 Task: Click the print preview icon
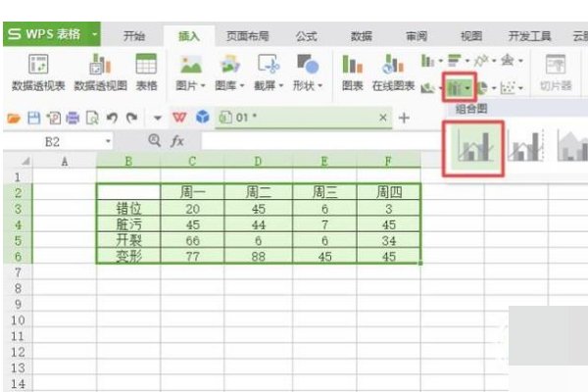[92, 119]
